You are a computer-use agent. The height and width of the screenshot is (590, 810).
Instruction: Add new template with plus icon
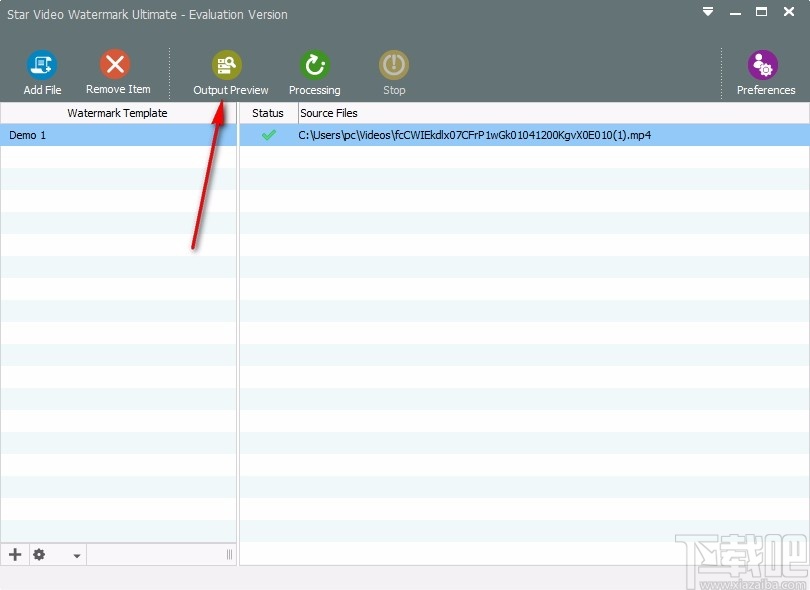15,554
